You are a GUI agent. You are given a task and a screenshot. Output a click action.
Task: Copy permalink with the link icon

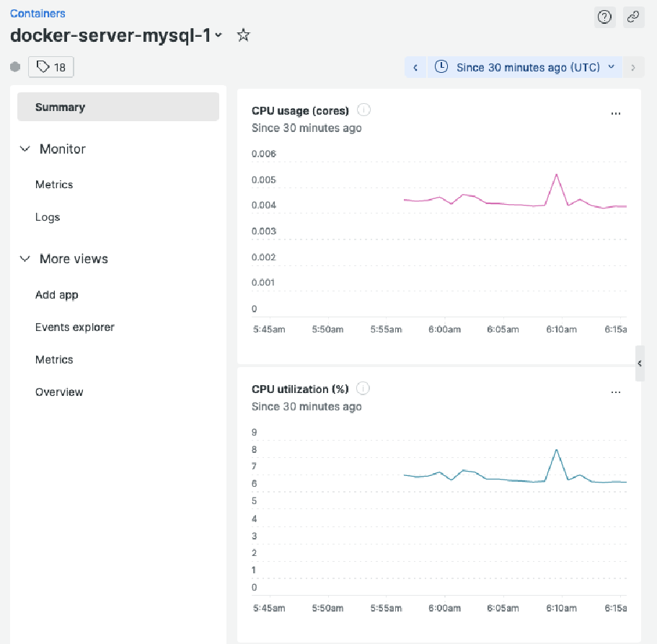(633, 17)
